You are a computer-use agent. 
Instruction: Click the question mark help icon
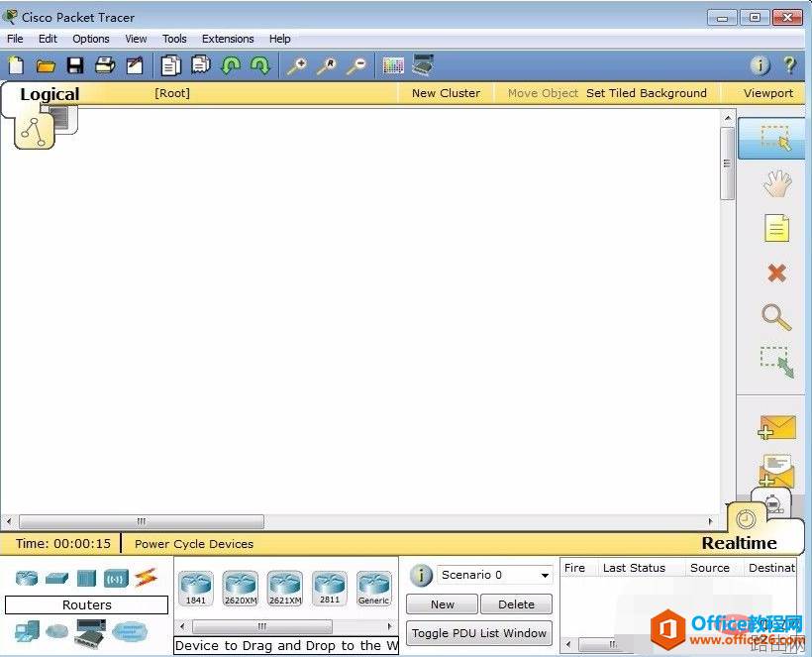point(790,65)
